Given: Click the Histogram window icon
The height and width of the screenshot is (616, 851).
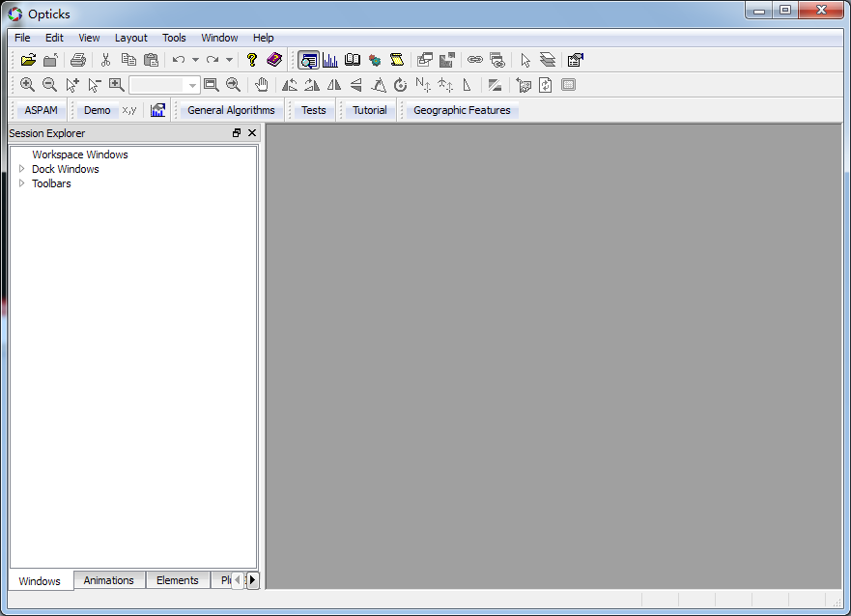Looking at the screenshot, I should 330,60.
